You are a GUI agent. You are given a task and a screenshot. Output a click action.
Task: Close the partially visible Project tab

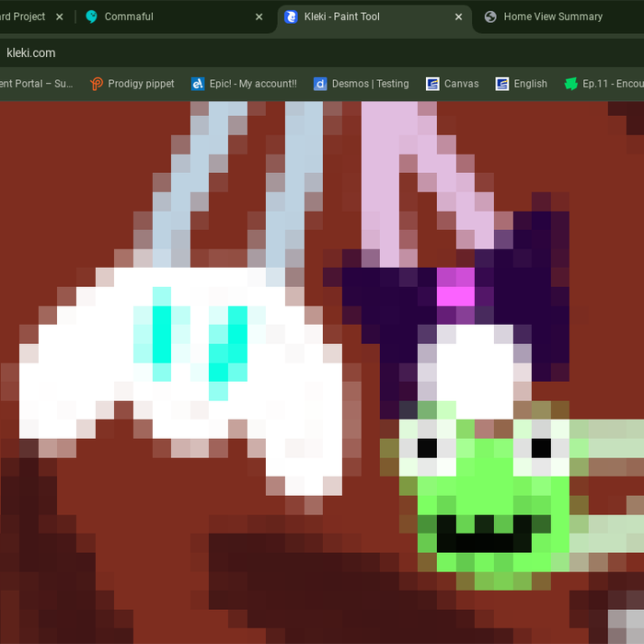(60, 17)
